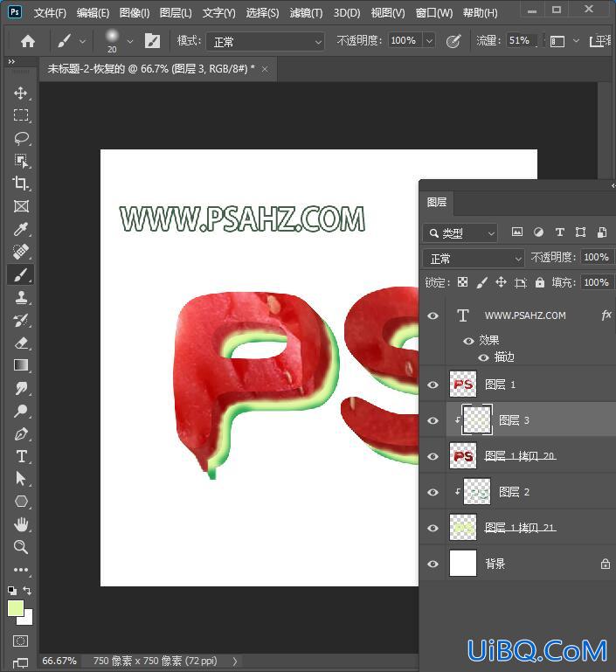Select the Hand tool
This screenshot has width=616, height=672.
tap(21, 524)
